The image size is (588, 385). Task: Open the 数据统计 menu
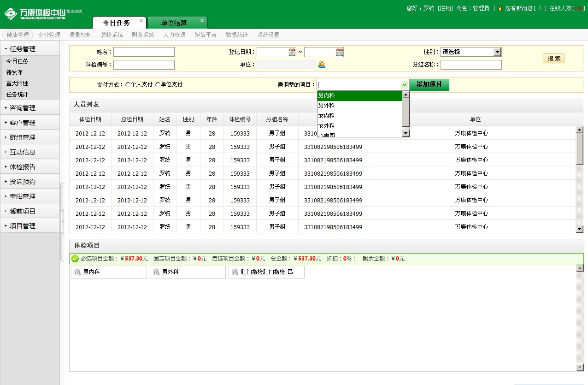[x=237, y=35]
